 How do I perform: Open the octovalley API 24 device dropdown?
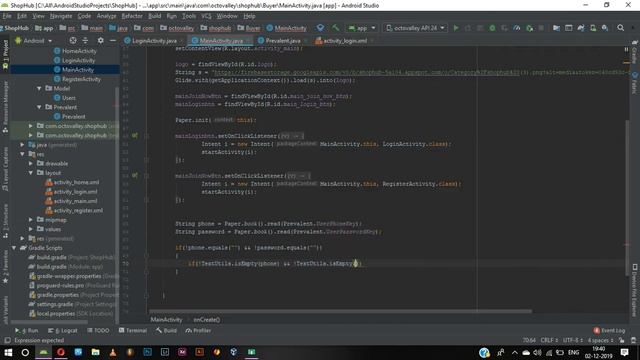[x=416, y=28]
